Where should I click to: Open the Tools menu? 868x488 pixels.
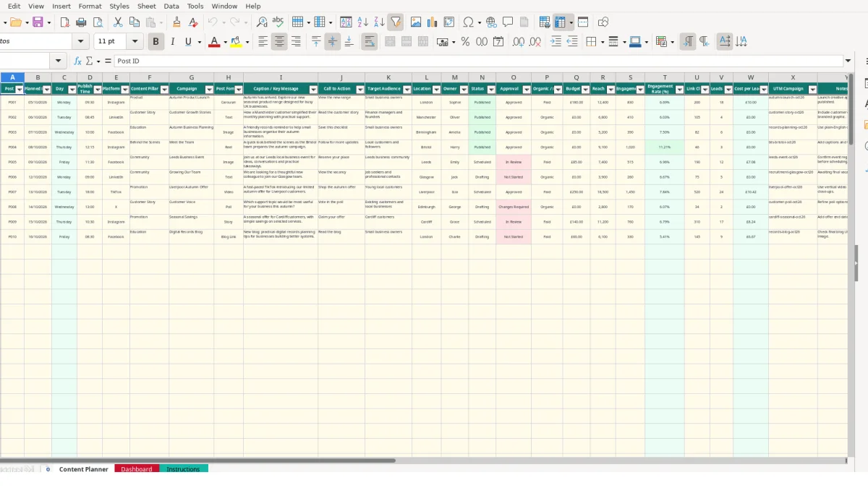(x=195, y=6)
